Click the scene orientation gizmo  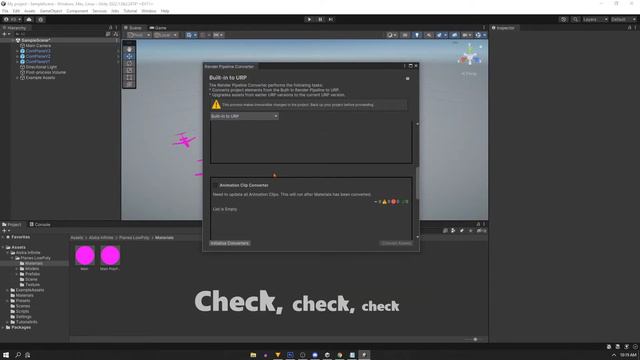[x=470, y=57]
